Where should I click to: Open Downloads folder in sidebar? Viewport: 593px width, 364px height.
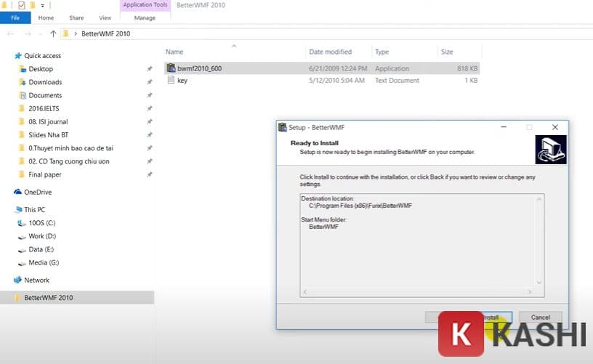click(x=45, y=82)
